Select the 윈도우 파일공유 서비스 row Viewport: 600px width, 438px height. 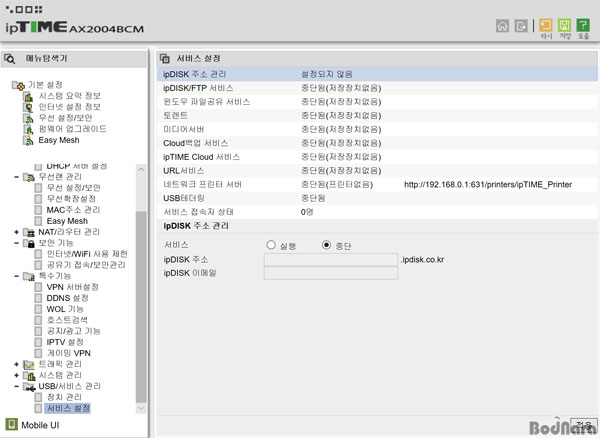(x=377, y=102)
